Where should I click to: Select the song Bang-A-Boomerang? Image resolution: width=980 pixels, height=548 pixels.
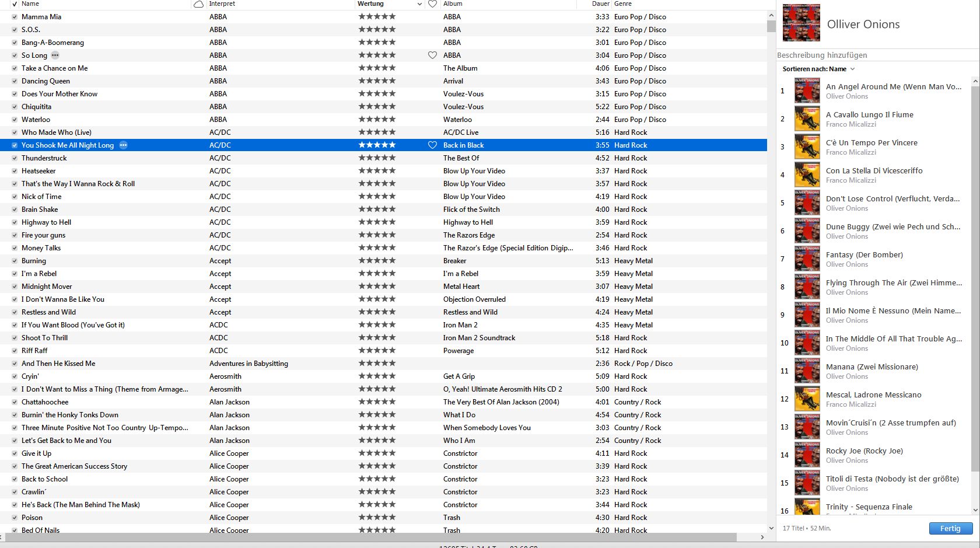[52, 43]
